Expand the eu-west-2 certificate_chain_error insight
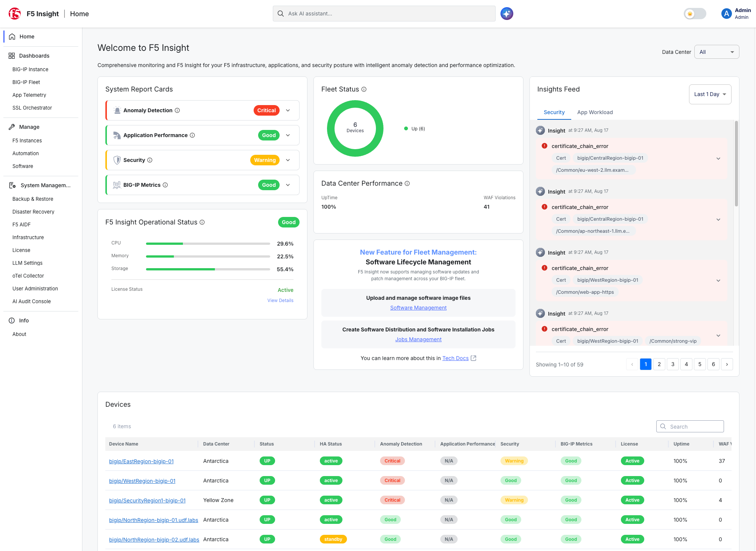This screenshot has width=756, height=551. (x=718, y=159)
